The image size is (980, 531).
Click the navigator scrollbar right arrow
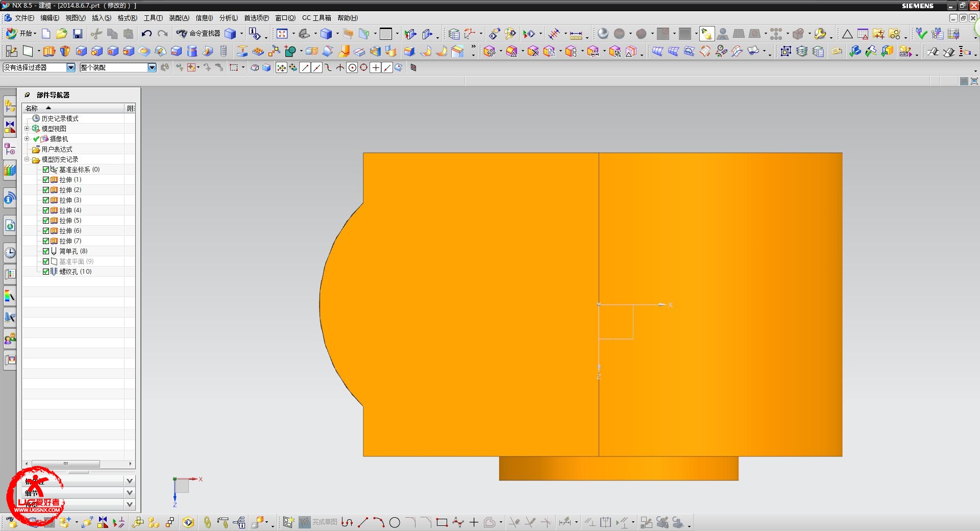[x=131, y=464]
